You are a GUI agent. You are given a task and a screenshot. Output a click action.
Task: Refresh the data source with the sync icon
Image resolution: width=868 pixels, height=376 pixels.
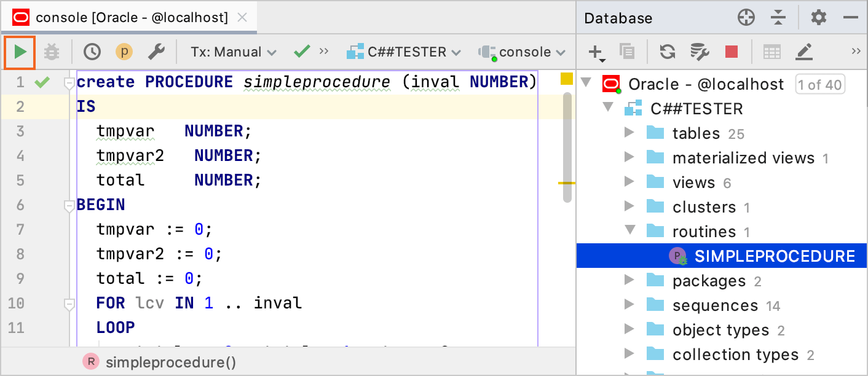(667, 52)
